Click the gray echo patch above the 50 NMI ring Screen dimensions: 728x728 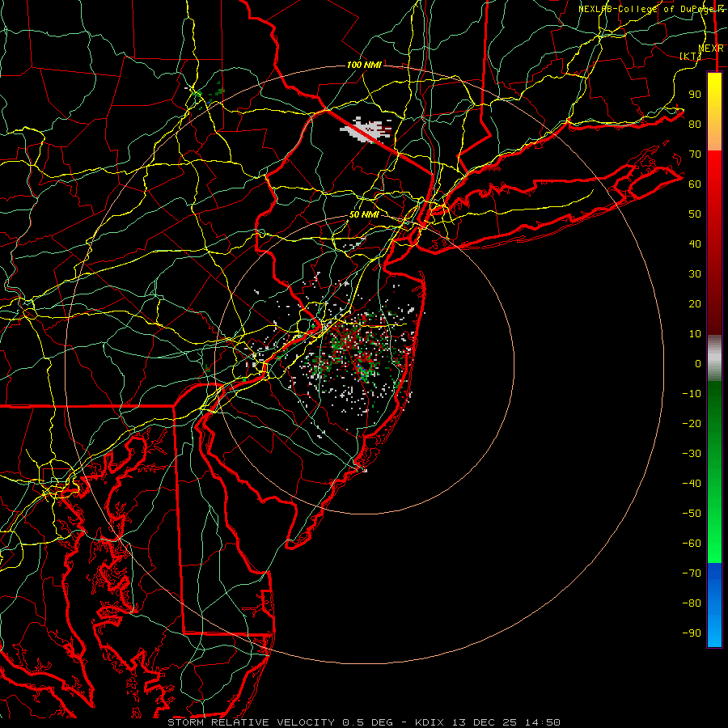tap(366, 129)
